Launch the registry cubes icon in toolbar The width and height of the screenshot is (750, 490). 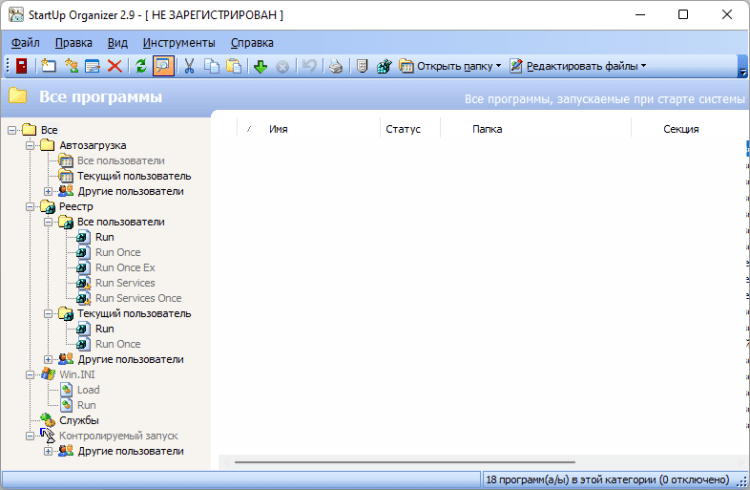pos(384,66)
